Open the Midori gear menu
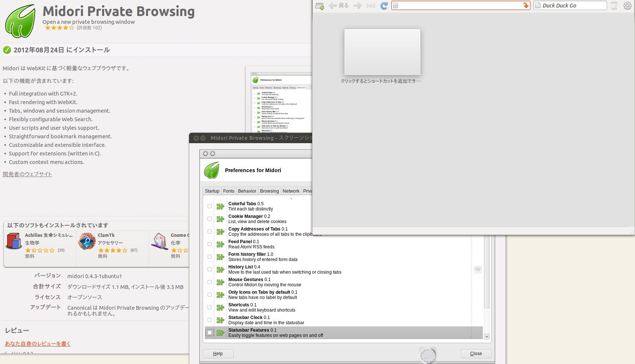 (x=627, y=6)
